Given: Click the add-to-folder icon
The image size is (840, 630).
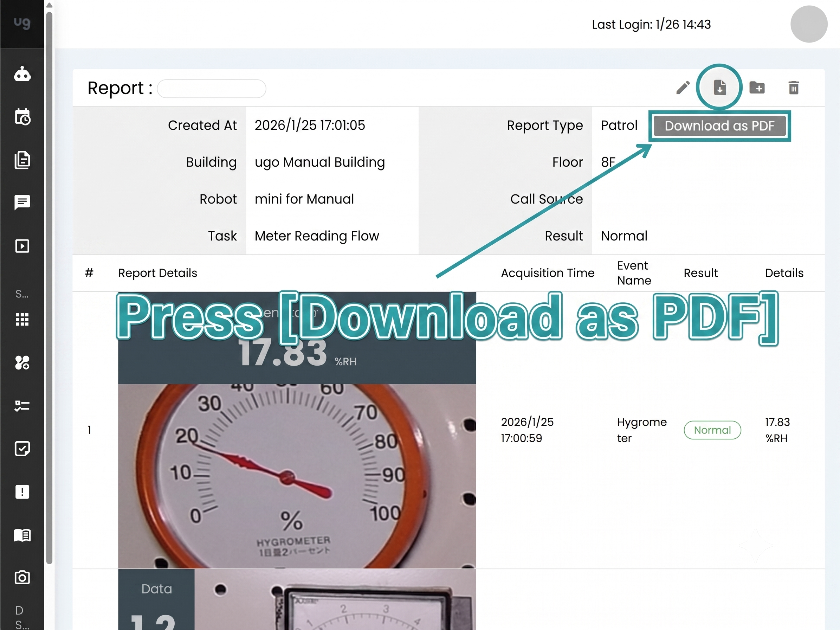Looking at the screenshot, I should click(x=757, y=88).
